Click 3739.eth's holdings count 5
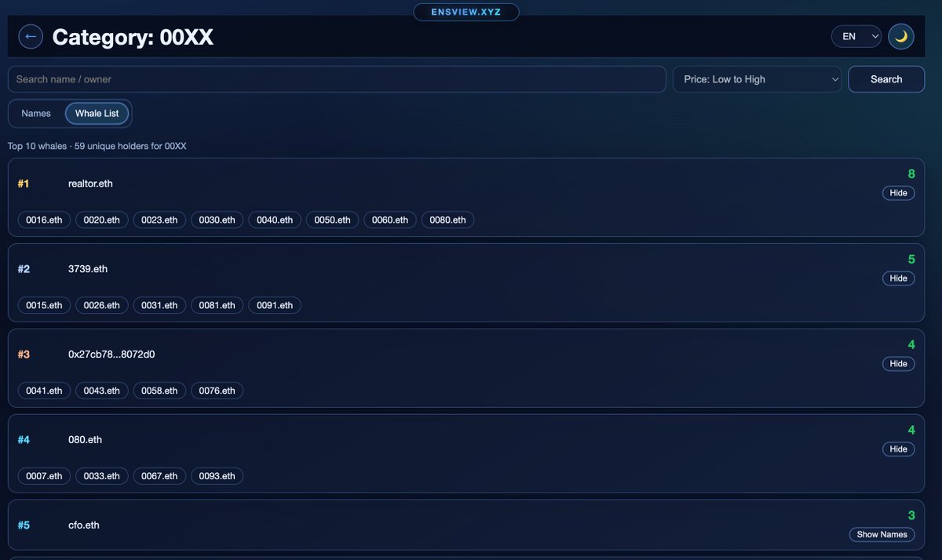Viewport: 942px width, 560px height. click(911, 260)
